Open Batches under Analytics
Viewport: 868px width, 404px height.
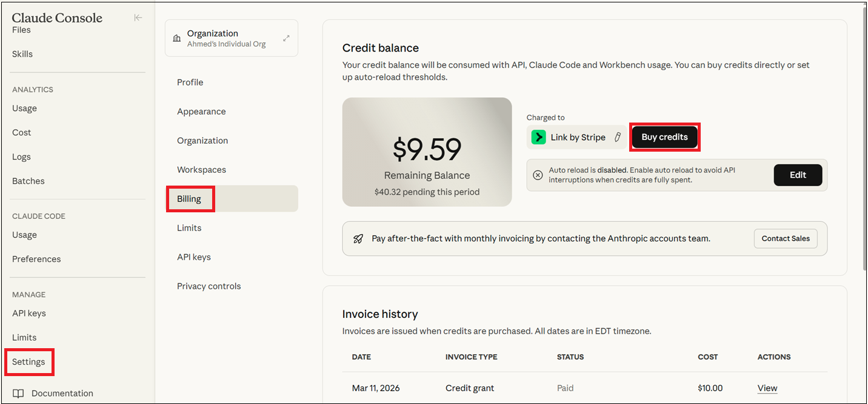point(28,181)
